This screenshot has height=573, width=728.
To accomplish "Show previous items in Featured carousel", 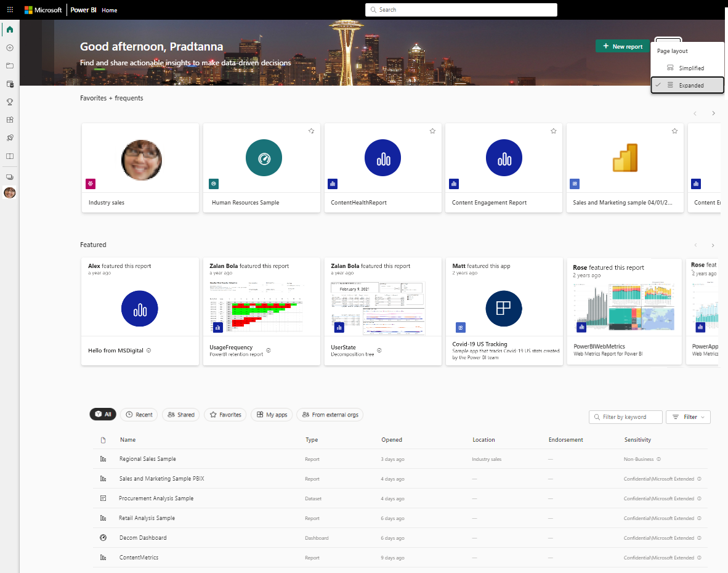I will [x=695, y=245].
